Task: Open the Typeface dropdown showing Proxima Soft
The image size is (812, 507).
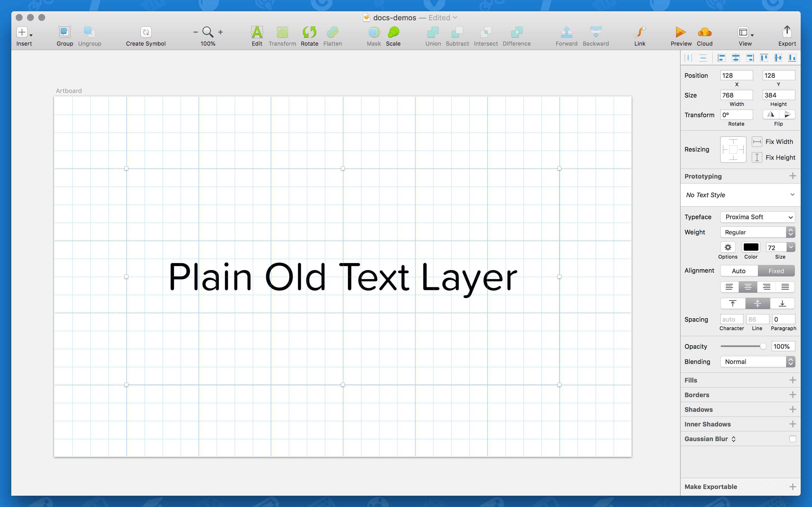Action: [x=757, y=217]
